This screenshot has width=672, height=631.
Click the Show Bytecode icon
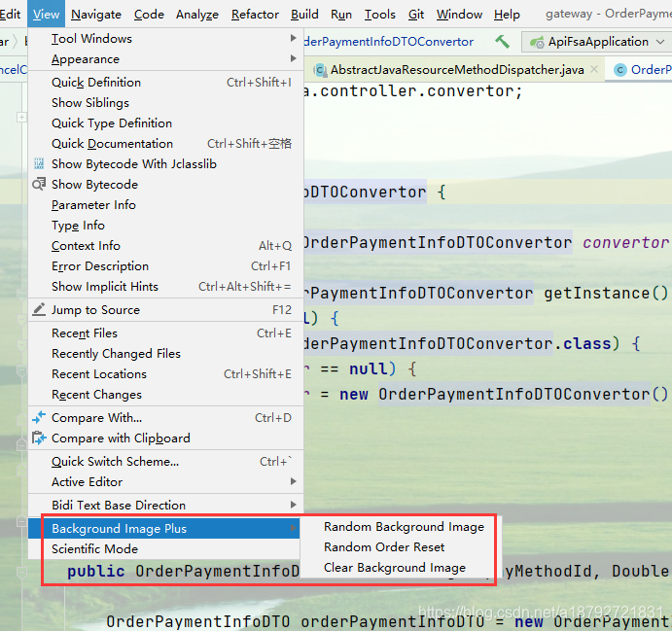[x=39, y=184]
